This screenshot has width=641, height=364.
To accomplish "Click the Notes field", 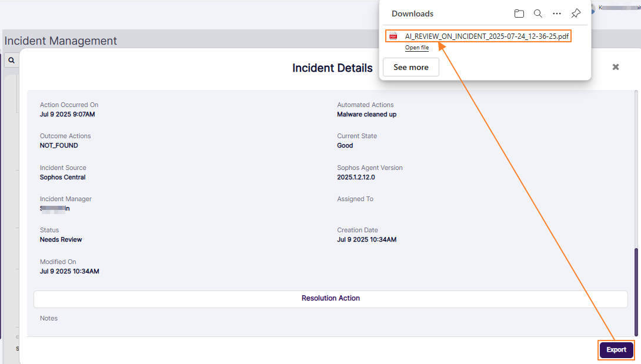I will pos(48,318).
